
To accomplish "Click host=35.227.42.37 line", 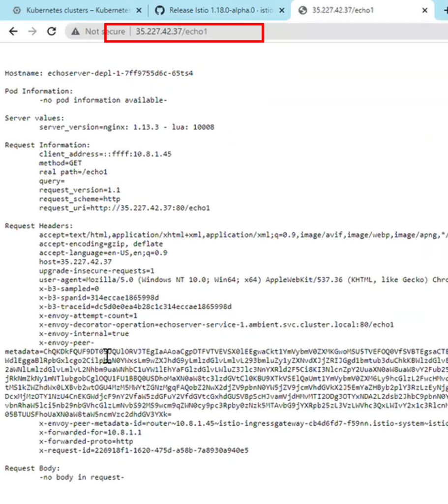I will [x=75, y=262].
